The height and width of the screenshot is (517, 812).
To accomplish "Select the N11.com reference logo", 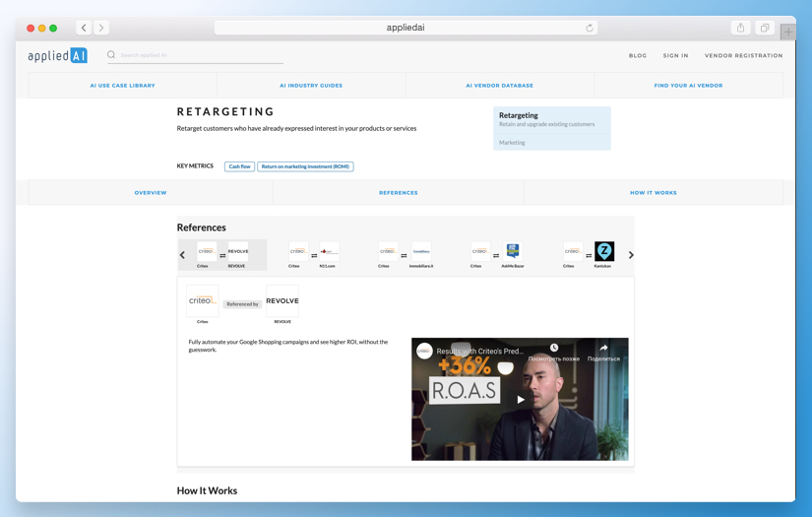I will (x=329, y=251).
